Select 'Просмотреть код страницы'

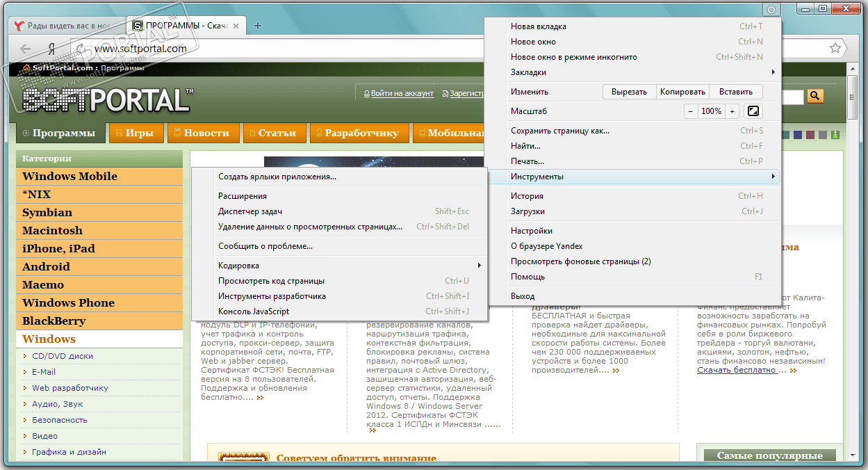[339, 281]
